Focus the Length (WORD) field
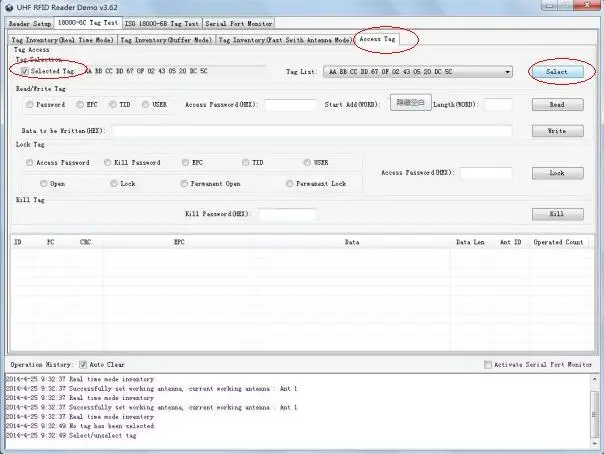 click(499, 104)
